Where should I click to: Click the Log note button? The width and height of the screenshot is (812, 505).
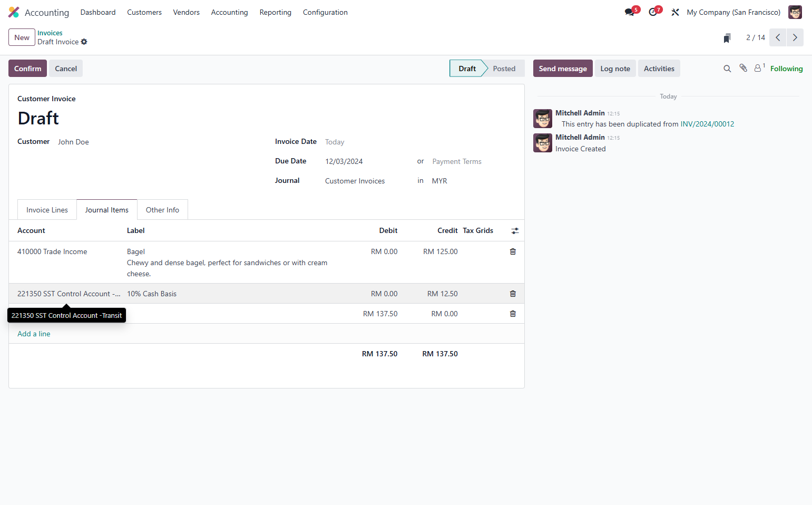tap(615, 69)
